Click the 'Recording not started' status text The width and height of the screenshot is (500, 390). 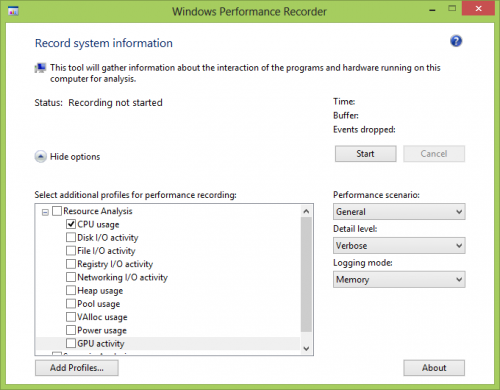[115, 103]
